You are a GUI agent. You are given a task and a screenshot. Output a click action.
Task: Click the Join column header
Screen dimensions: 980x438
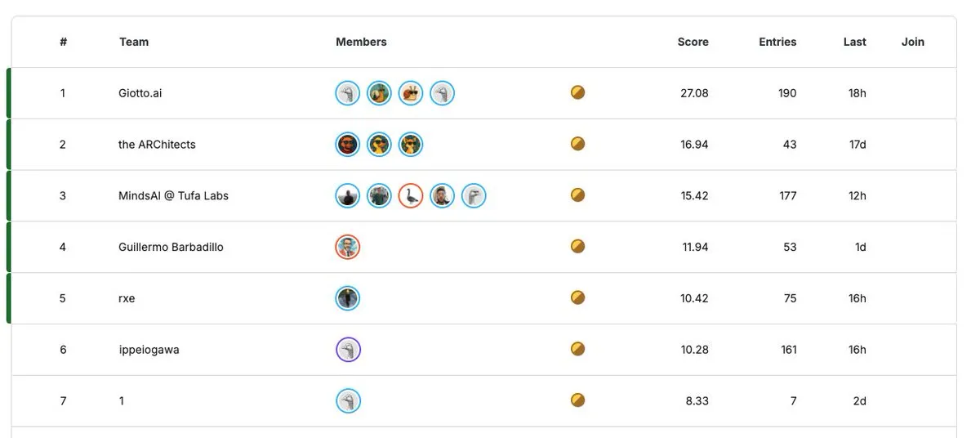[x=912, y=42]
